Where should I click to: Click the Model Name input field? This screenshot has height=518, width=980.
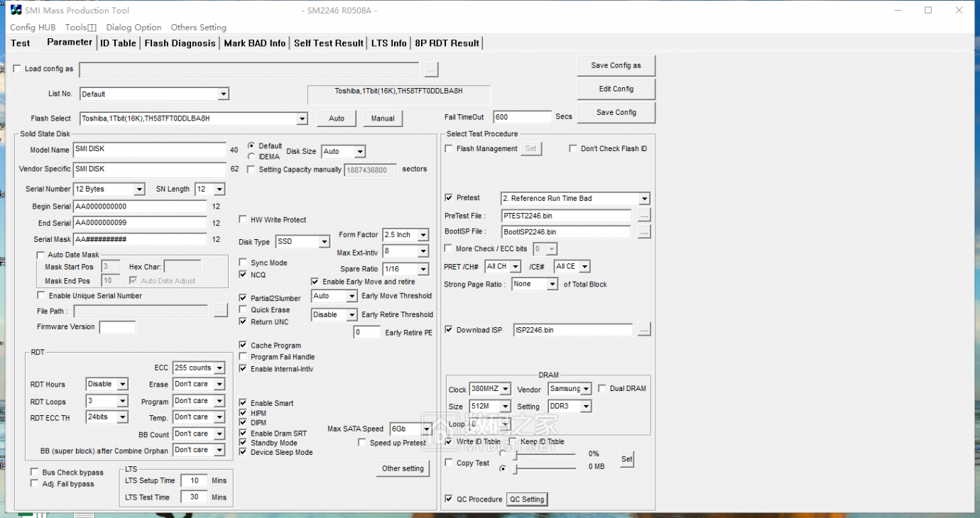pyautogui.click(x=149, y=150)
